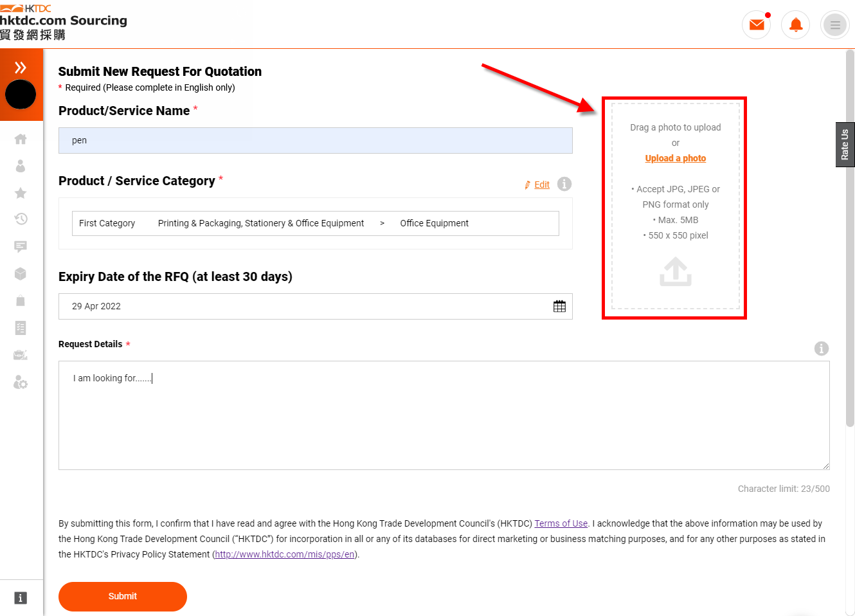Image resolution: width=855 pixels, height=616 pixels.
Task: Open the checklist sidebar icon
Action: click(21, 328)
